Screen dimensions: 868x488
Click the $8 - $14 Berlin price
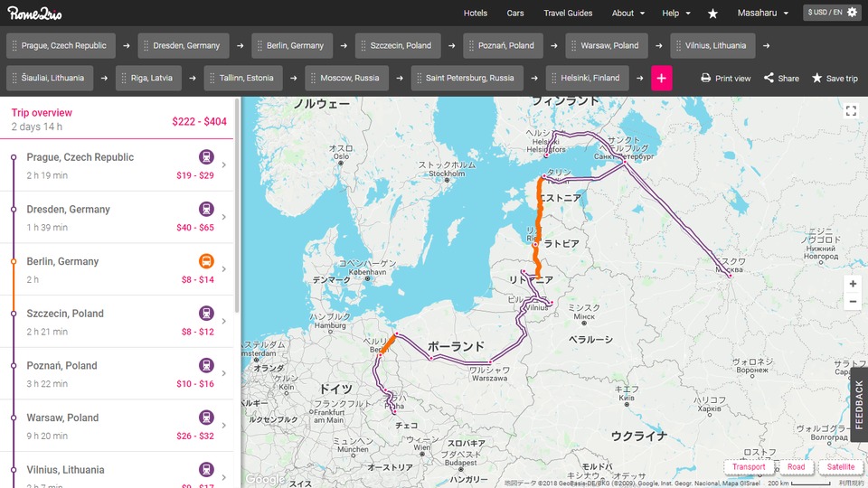click(x=198, y=279)
